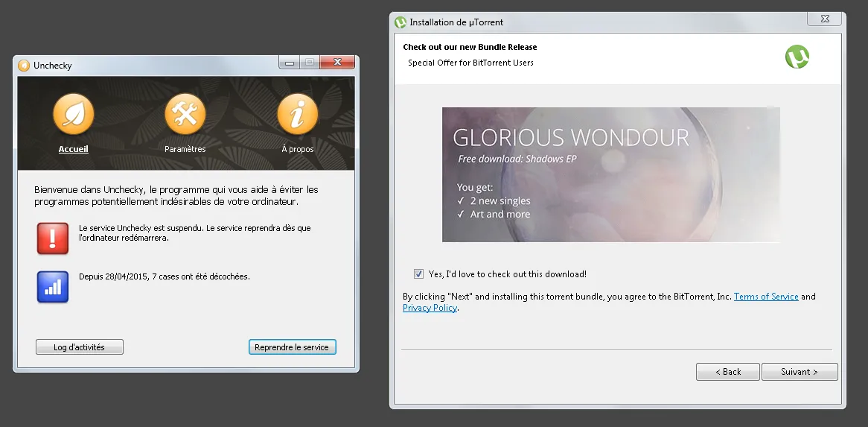Click the "Check out our new Bundle Release" heading
Image resolution: width=868 pixels, height=427 pixels.
pos(470,47)
